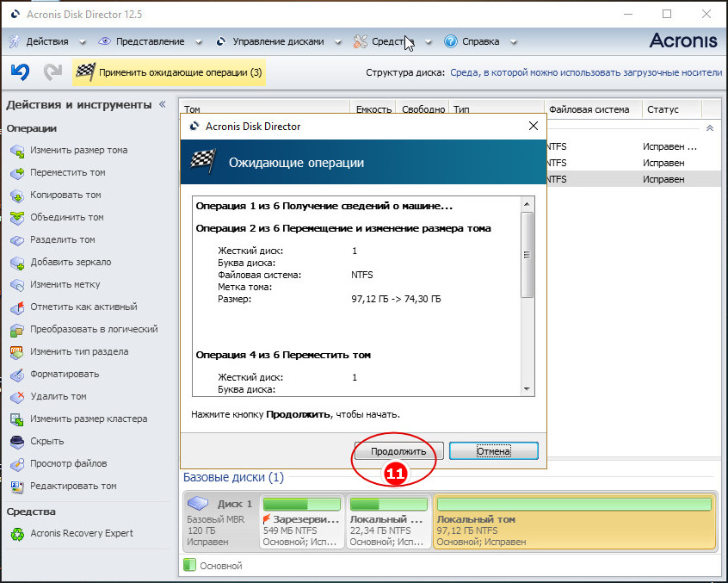
Task: Expand the Представление dropdown arrow
Action: pyautogui.click(x=199, y=42)
